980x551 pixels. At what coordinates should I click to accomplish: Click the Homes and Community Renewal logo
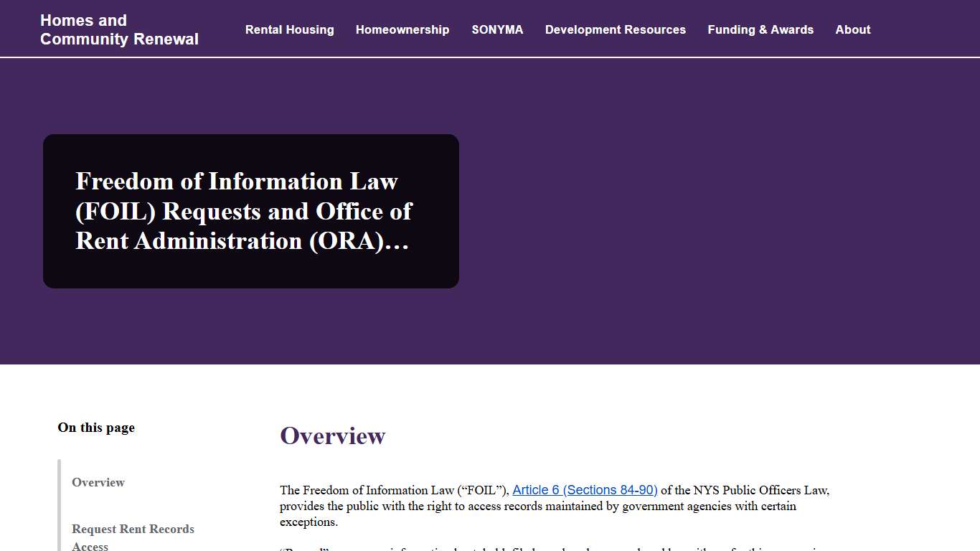(119, 29)
